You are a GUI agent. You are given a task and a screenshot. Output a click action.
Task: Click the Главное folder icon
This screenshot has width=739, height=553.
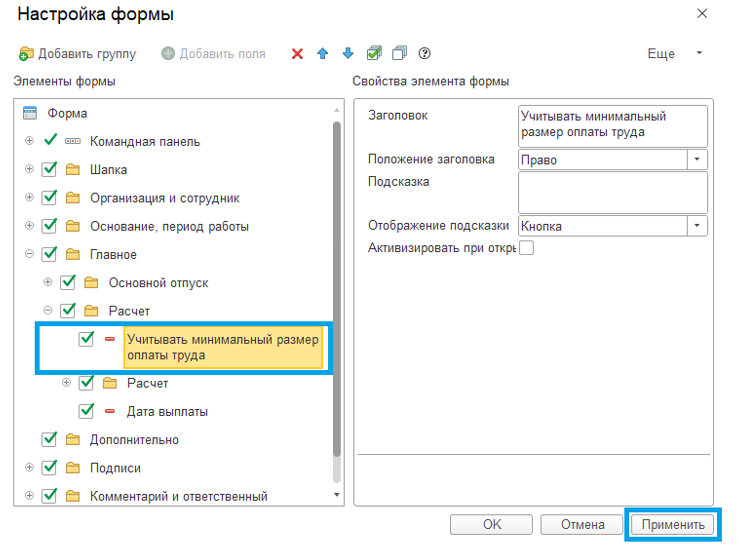coord(73,255)
